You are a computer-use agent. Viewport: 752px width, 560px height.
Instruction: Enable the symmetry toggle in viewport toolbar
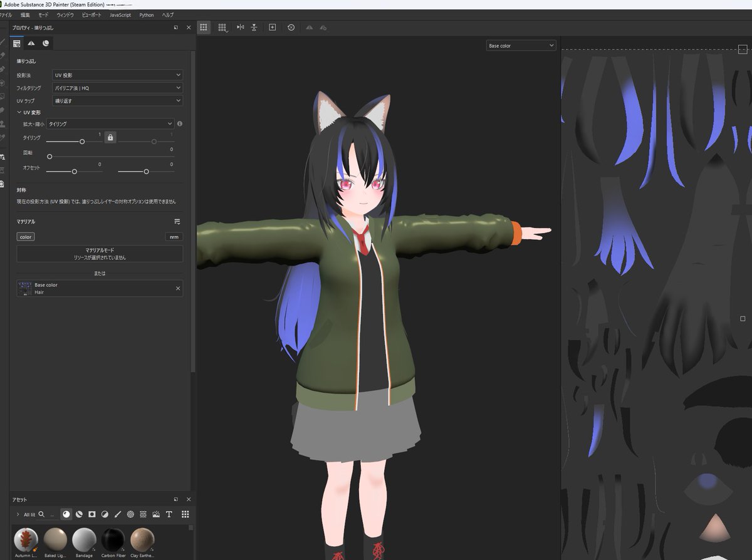[240, 28]
